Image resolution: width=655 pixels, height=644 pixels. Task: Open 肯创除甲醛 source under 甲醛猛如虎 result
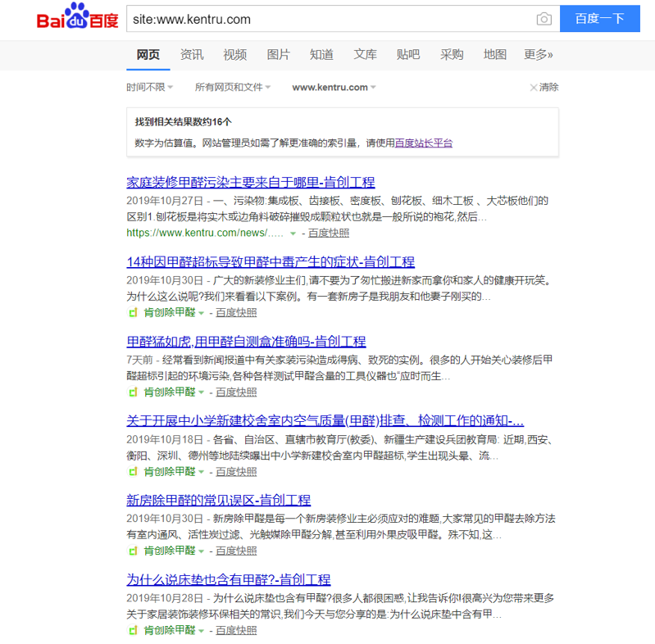[x=170, y=392]
